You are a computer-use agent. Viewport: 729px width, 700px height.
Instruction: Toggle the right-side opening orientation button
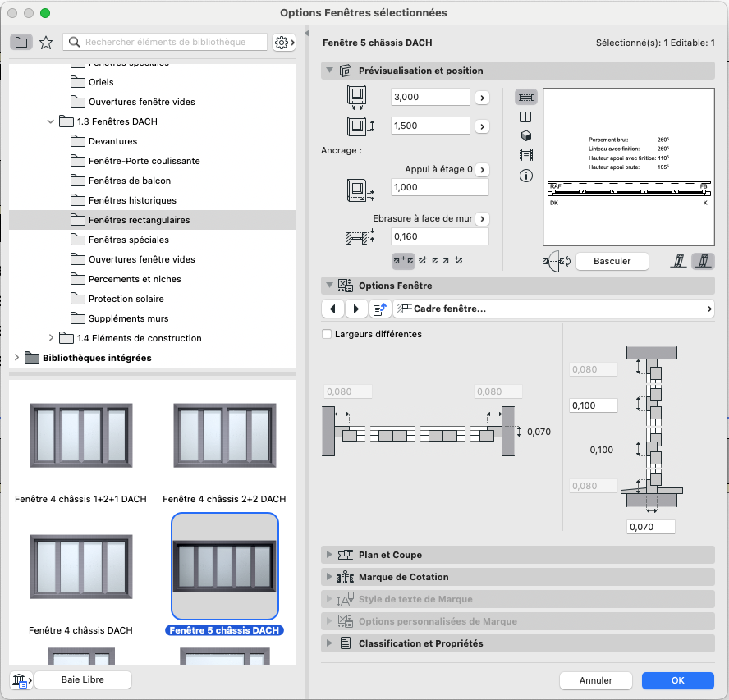(x=703, y=261)
